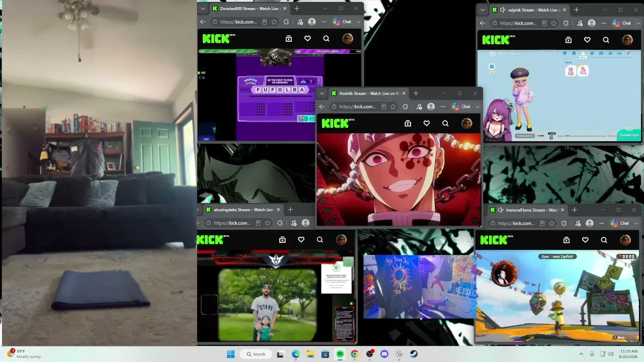
Task: Open the Kick profile avatar in Donniee800 window
Action: tap(347, 39)
